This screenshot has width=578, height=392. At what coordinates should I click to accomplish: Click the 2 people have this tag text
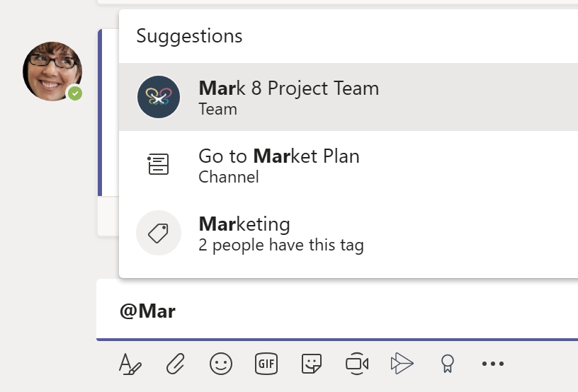(281, 245)
